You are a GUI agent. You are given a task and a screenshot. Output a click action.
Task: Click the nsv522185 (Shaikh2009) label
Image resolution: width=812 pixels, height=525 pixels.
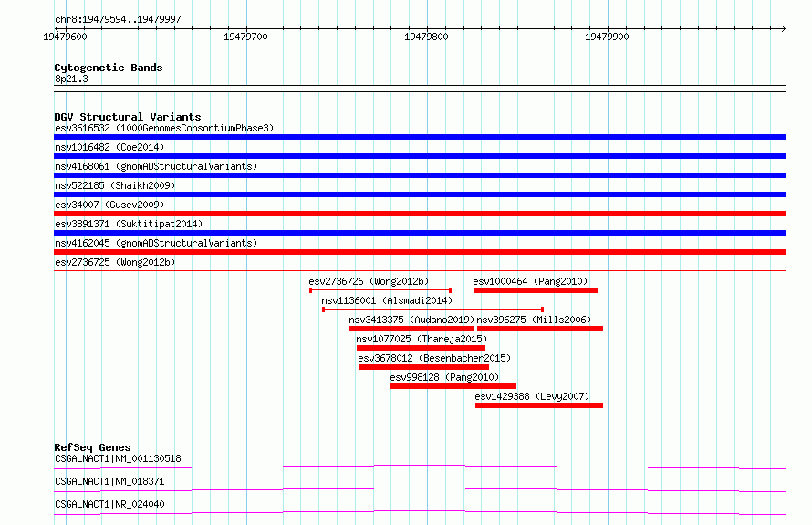[x=115, y=185]
